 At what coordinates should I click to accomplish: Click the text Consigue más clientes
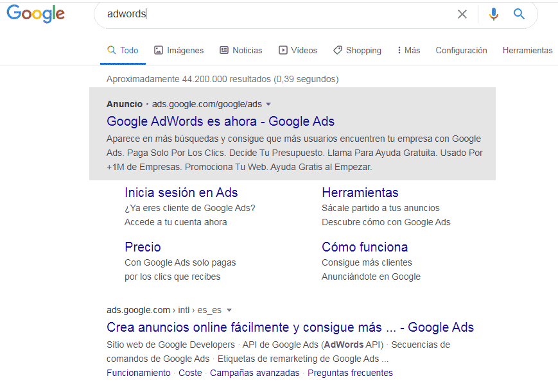tap(367, 262)
